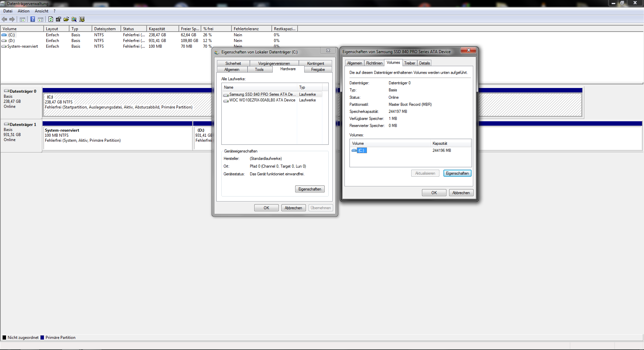This screenshot has height=350, width=644.
Task: Click the Forward arrow in the toolbar
Action: (x=12, y=19)
